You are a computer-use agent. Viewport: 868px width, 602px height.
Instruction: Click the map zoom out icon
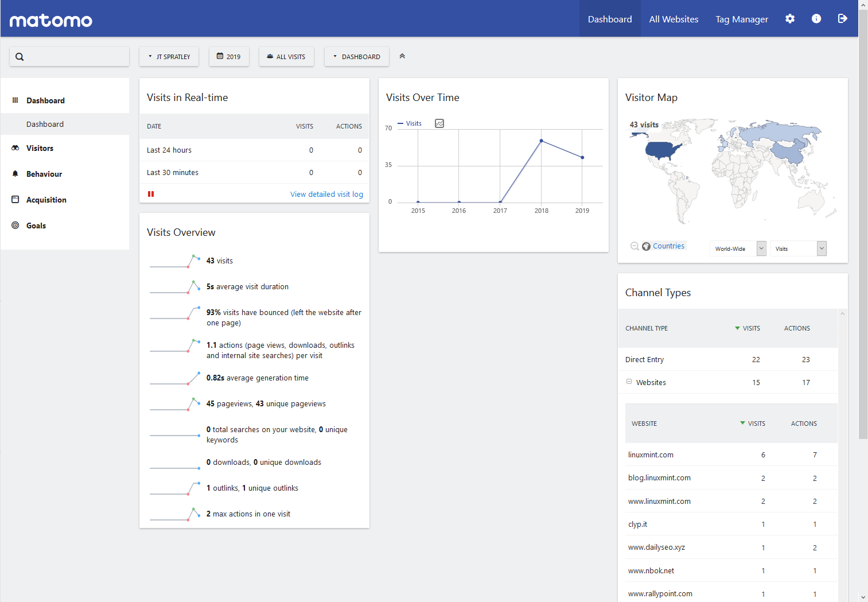tap(635, 246)
